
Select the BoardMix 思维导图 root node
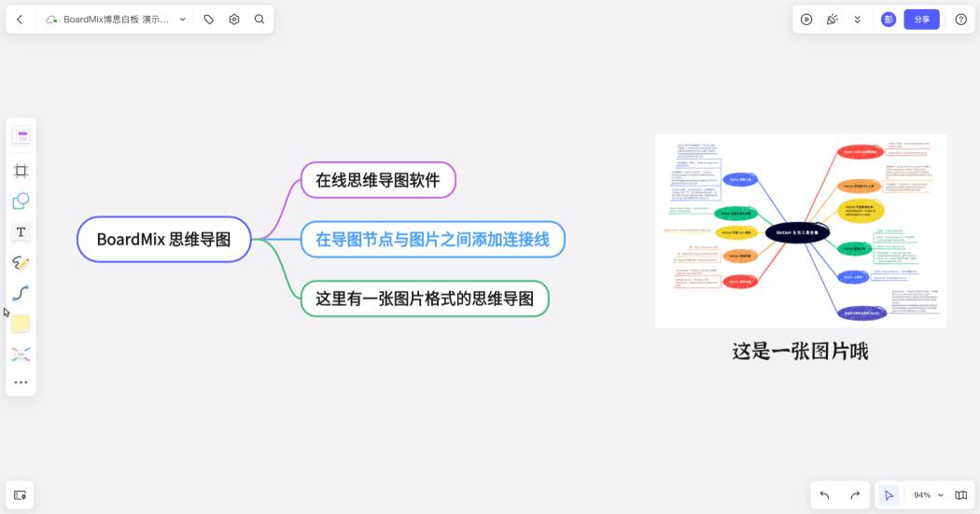pos(163,239)
